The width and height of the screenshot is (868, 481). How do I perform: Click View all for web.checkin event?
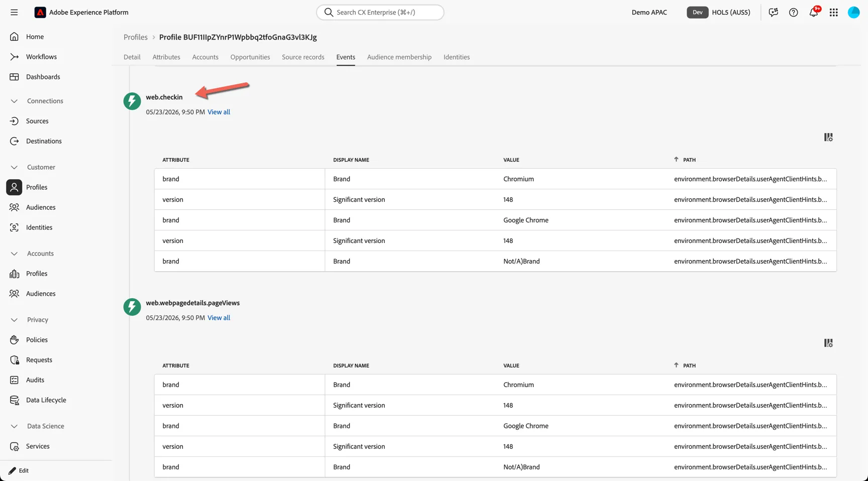tap(219, 112)
